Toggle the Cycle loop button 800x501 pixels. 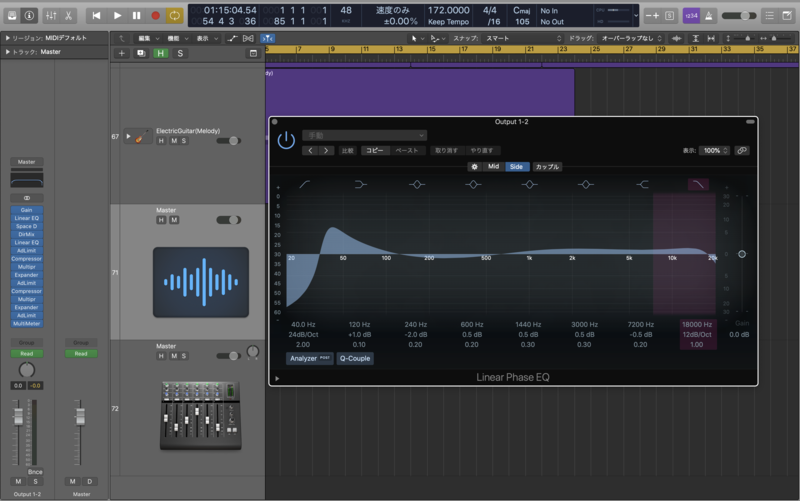point(174,15)
